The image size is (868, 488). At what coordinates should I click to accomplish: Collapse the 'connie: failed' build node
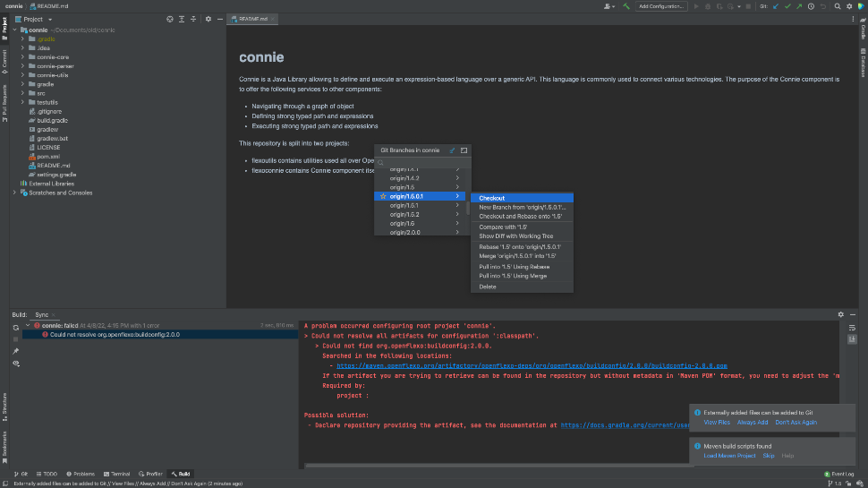pyautogui.click(x=28, y=326)
